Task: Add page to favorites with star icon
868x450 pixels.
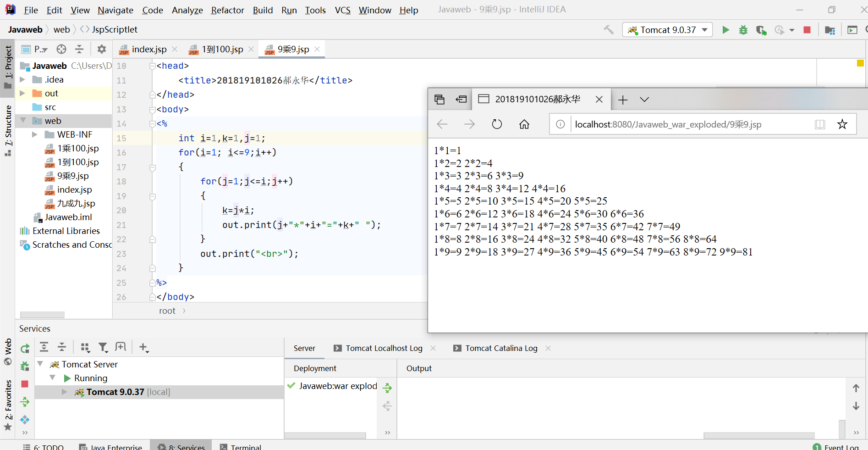Action: click(x=842, y=124)
